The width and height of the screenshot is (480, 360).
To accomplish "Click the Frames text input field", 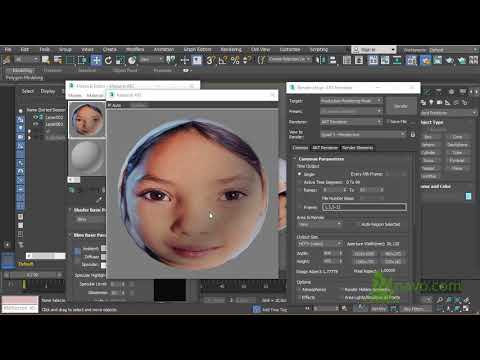I will (364, 207).
